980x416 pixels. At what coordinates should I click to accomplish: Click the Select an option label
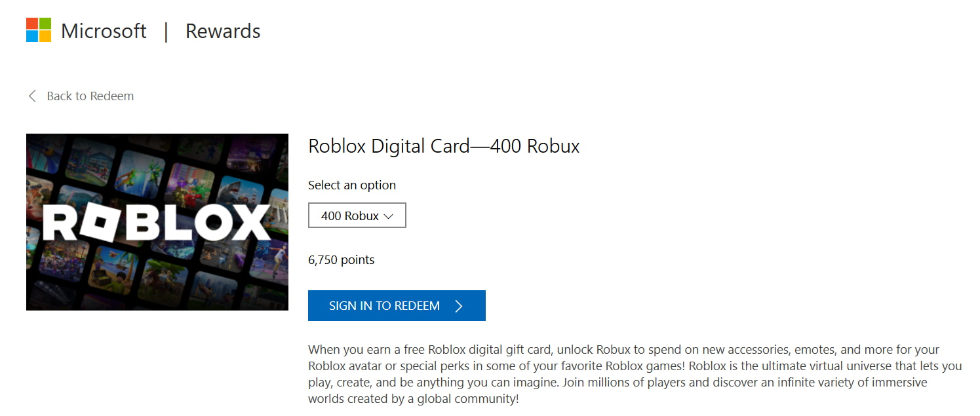352,185
